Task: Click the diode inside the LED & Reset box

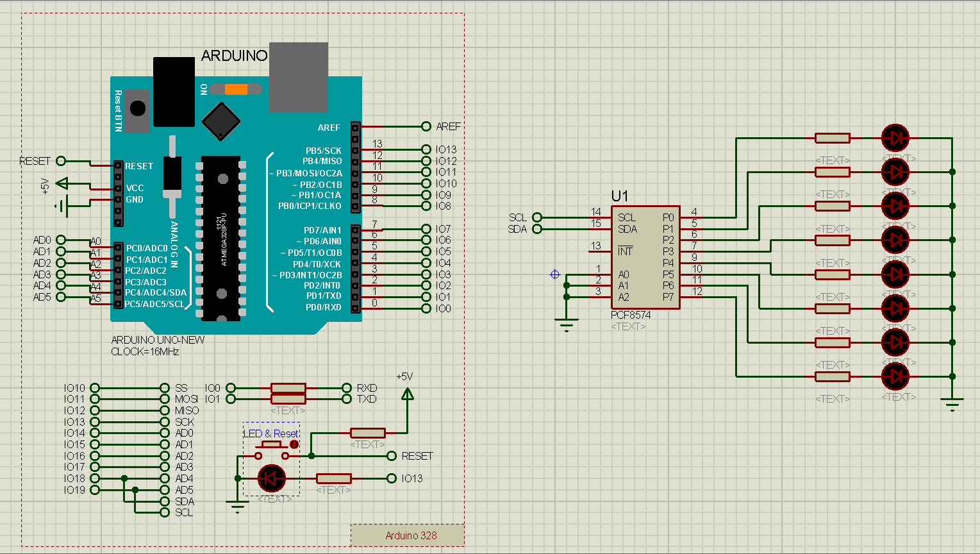Action: click(x=271, y=477)
